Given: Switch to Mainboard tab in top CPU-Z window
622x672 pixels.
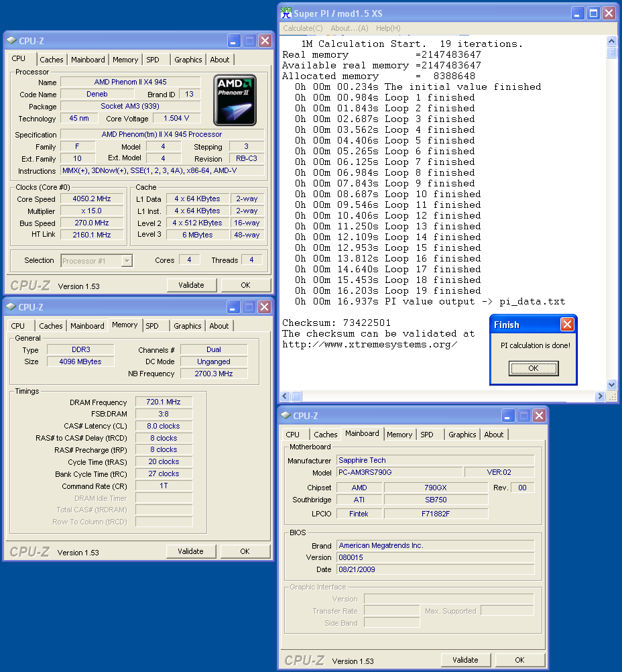Looking at the screenshot, I should (88, 60).
